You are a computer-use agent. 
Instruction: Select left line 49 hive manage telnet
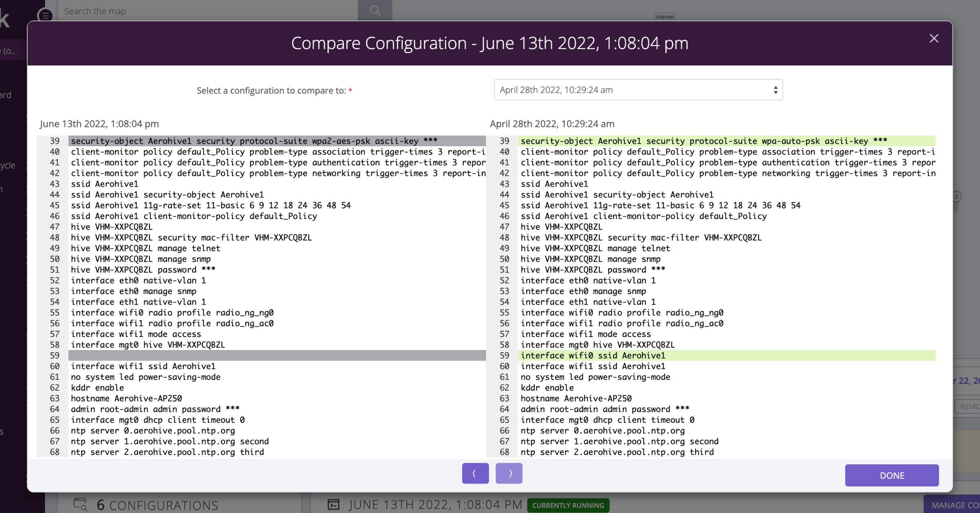pyautogui.click(x=146, y=248)
